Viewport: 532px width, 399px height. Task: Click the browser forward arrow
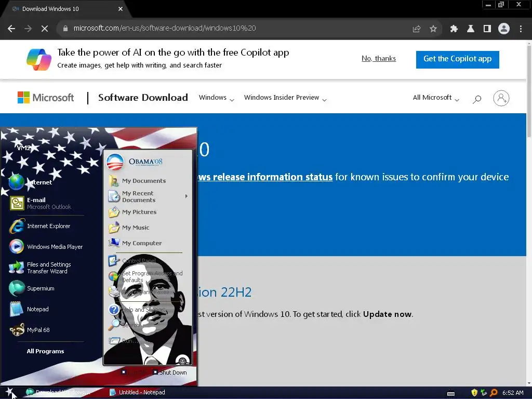coord(28,29)
